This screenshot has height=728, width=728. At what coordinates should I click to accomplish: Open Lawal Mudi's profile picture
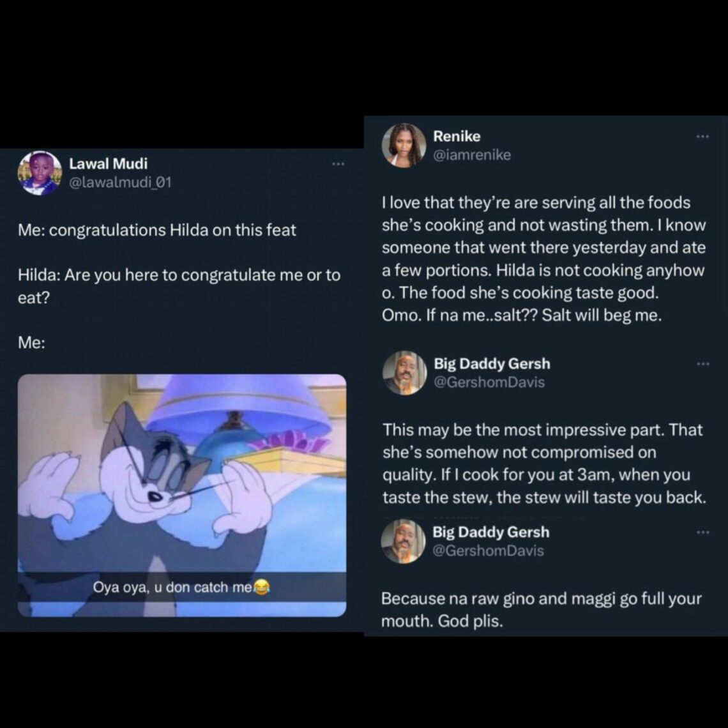(40, 173)
